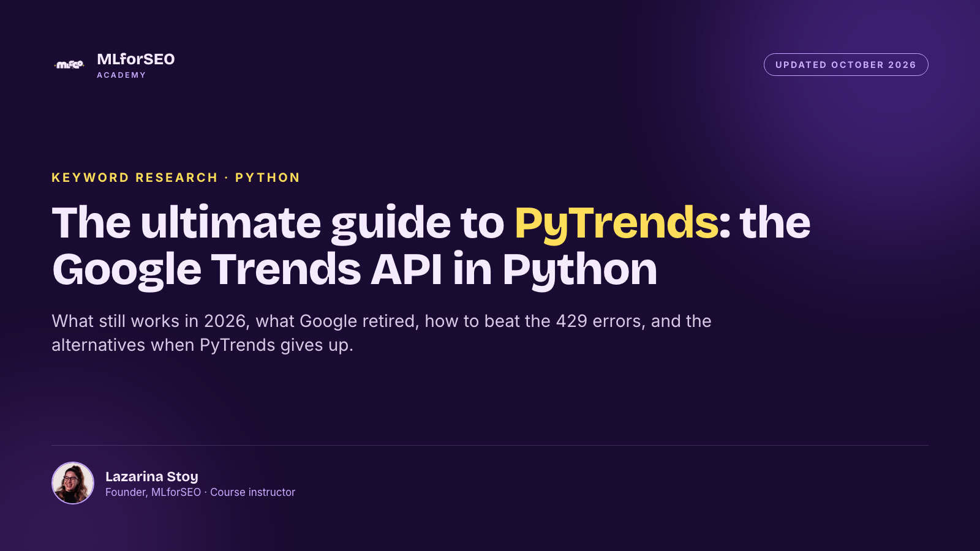The width and height of the screenshot is (980, 551).
Task: Click the MLforSEO brand name text
Action: click(x=136, y=59)
